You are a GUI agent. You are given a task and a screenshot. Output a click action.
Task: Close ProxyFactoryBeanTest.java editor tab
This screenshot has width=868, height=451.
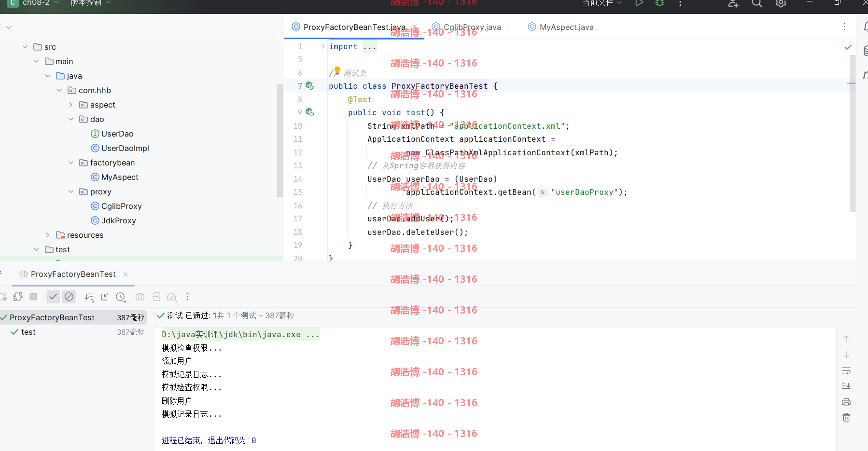415,27
